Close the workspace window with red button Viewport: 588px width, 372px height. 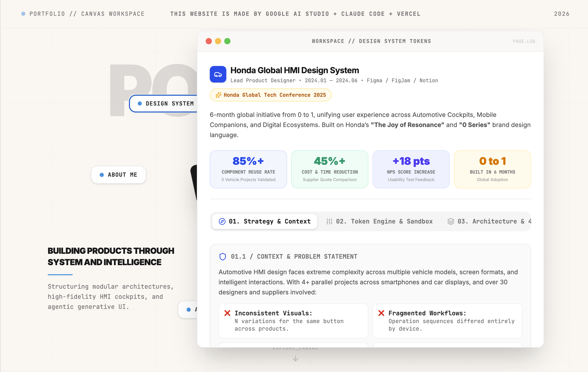coord(209,41)
